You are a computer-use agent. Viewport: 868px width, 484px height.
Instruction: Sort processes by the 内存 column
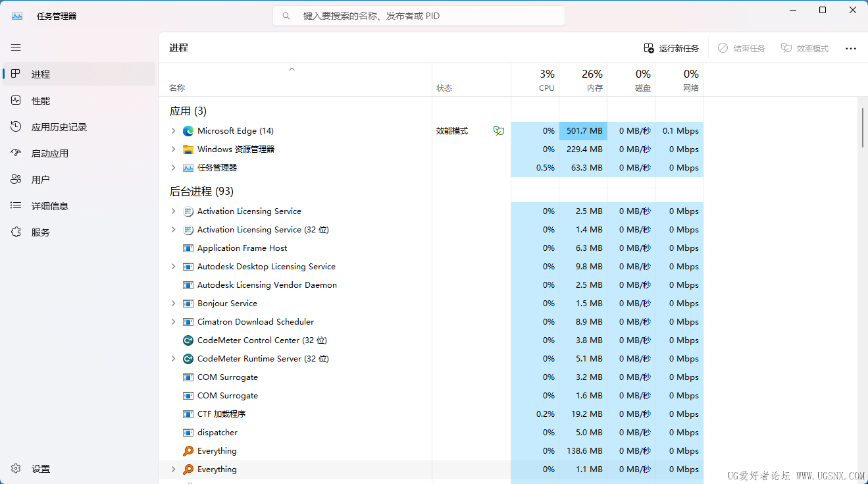(x=583, y=80)
